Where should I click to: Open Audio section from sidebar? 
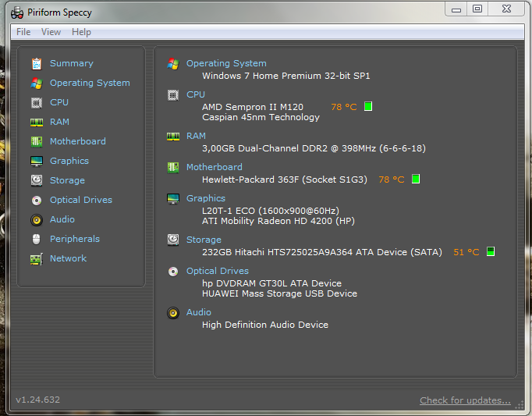click(x=62, y=220)
